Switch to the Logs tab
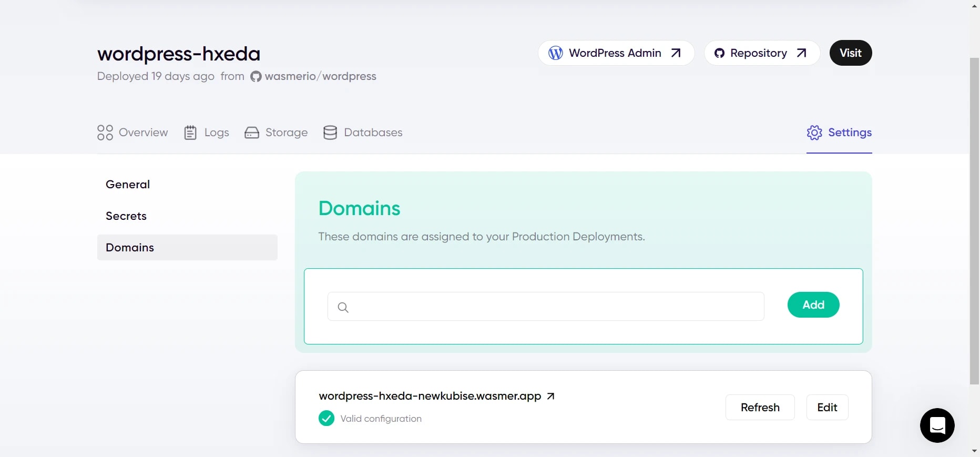This screenshot has height=457, width=980. [x=207, y=133]
